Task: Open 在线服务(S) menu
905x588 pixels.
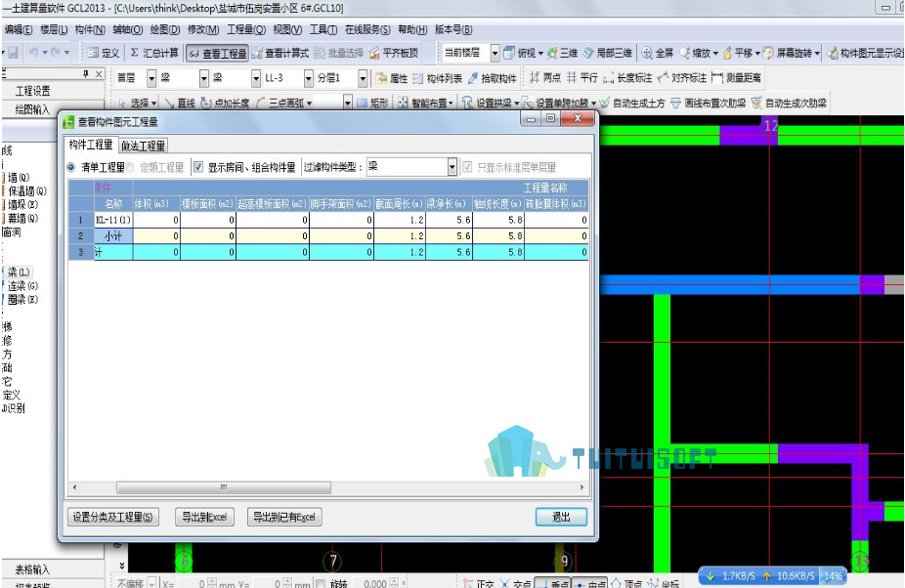Action: [x=367, y=29]
